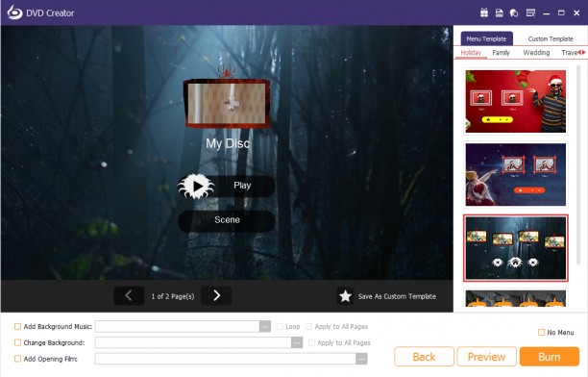This screenshot has height=377, width=588.
Task: Enable Add Opening Film checkbox
Action: click(17, 359)
